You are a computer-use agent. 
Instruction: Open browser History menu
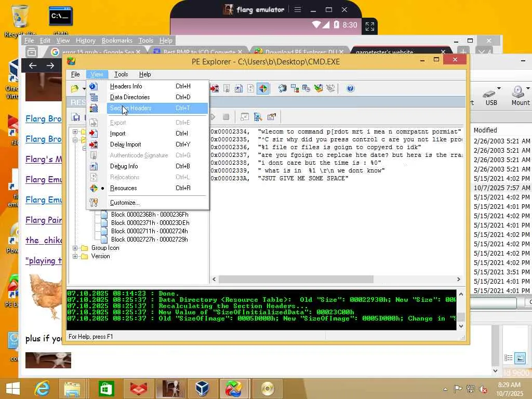tap(86, 41)
